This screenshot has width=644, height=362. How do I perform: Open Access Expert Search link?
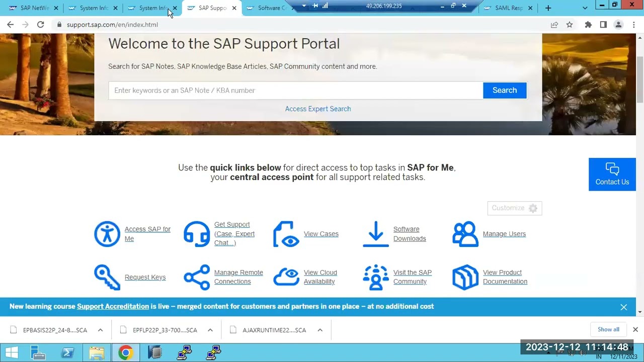(x=318, y=109)
